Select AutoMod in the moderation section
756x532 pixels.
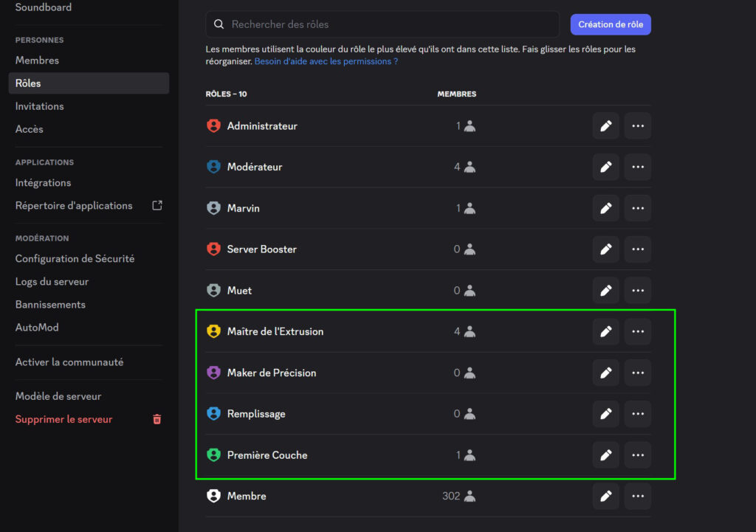(x=37, y=328)
